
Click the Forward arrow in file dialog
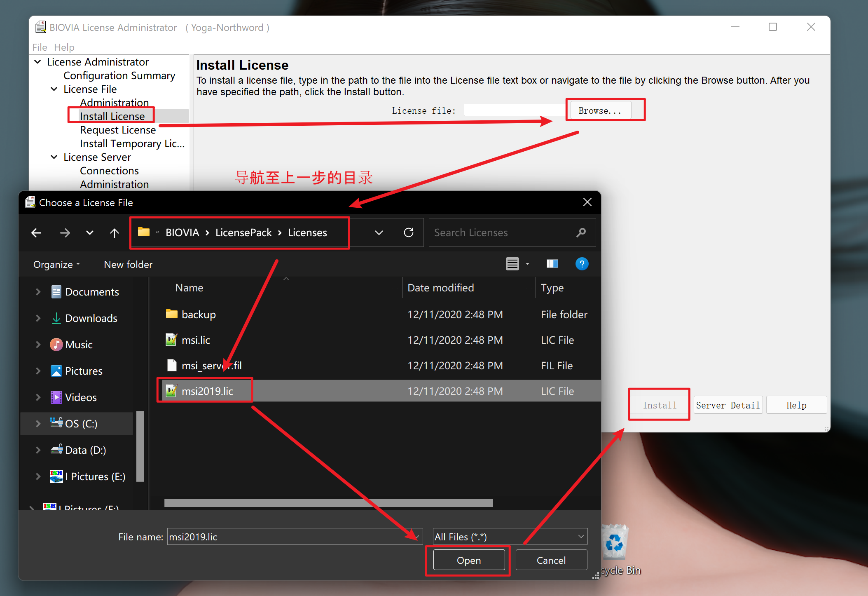click(65, 233)
